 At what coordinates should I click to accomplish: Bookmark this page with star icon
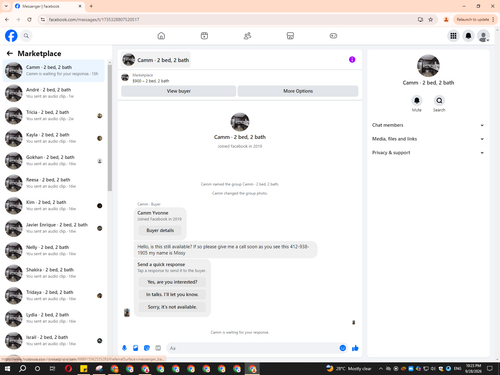click(x=430, y=19)
